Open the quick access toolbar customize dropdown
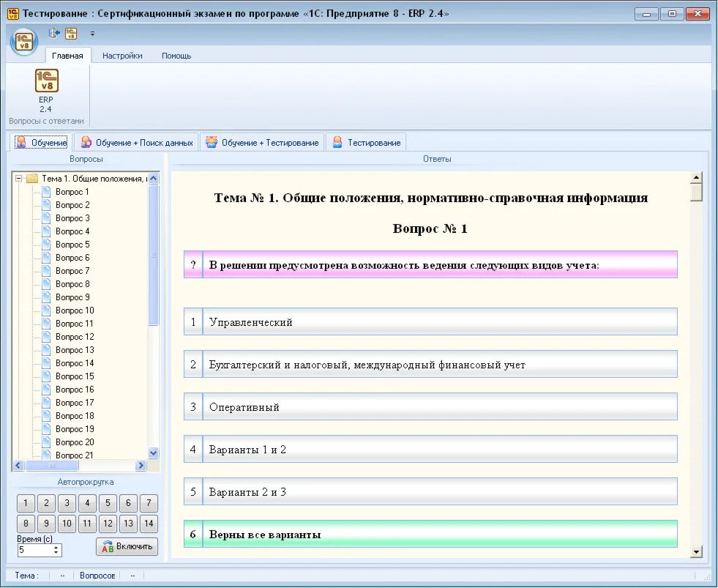 coord(92,33)
